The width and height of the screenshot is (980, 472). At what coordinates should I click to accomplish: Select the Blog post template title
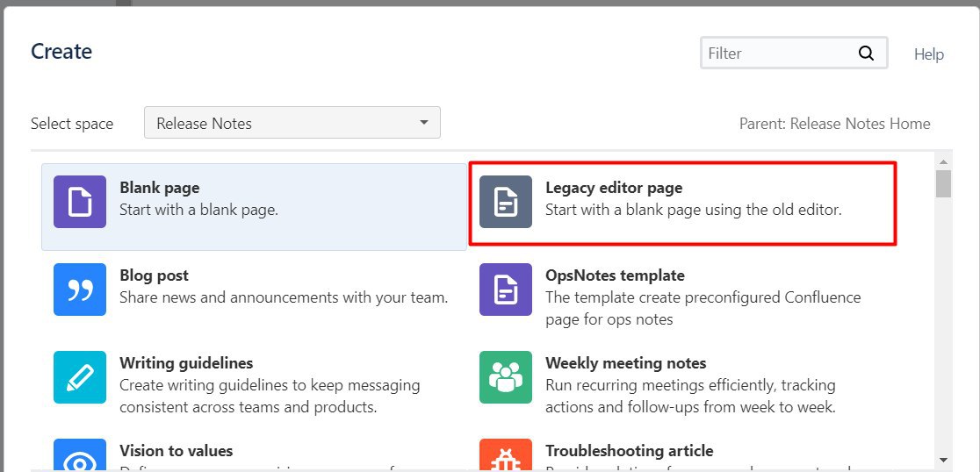click(154, 275)
